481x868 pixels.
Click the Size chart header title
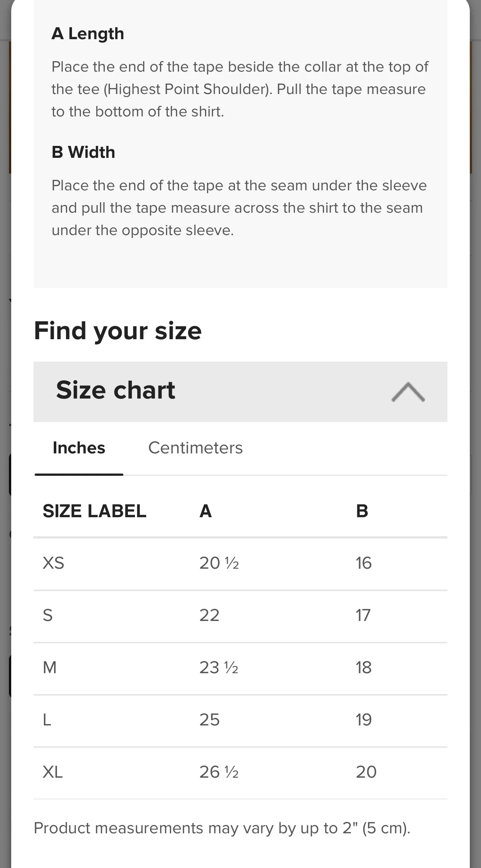click(x=116, y=390)
